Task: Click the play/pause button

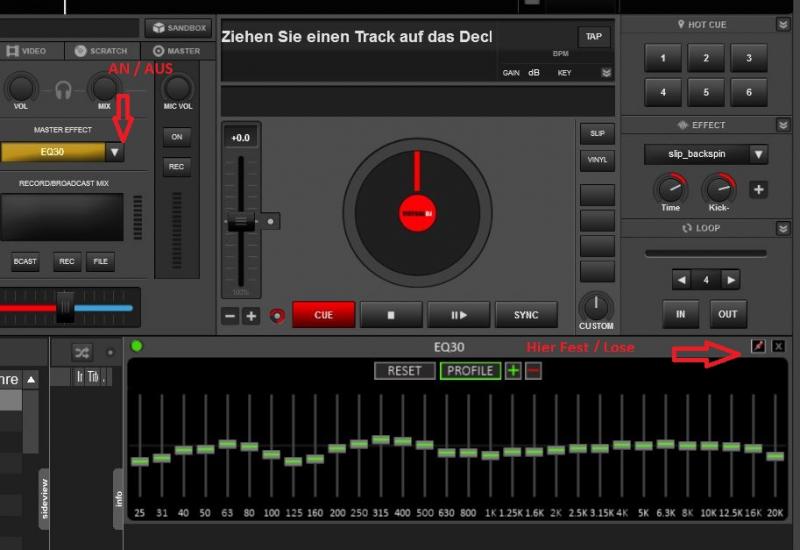Action: tap(459, 315)
